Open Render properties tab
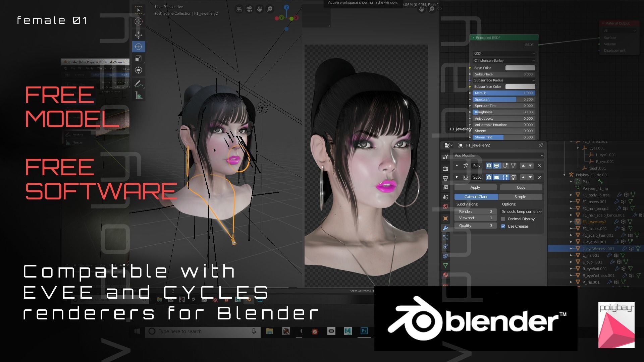The image size is (644, 362). 445,169
